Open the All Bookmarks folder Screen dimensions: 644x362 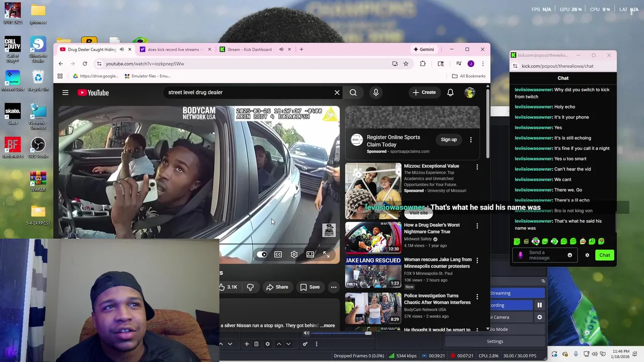pyautogui.click(x=468, y=76)
